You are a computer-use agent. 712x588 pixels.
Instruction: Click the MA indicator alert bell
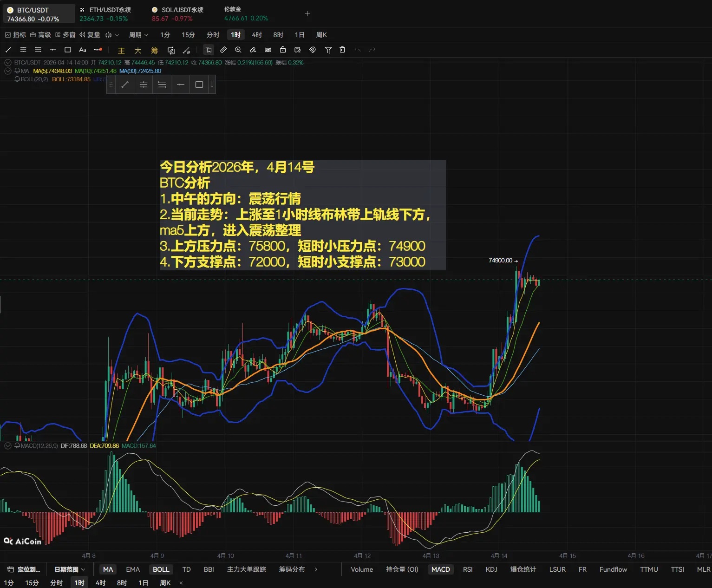17,71
